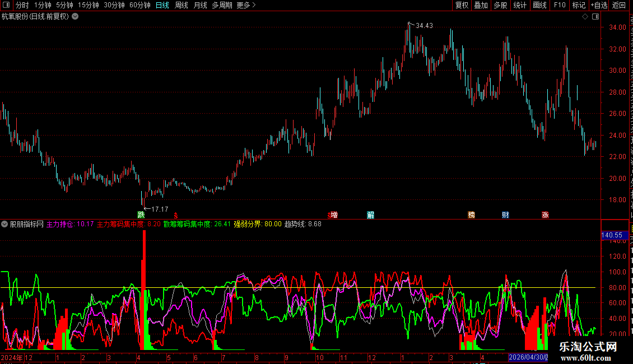Click the 返回 back button
The height and width of the screenshot is (364, 633).
(x=619, y=5)
